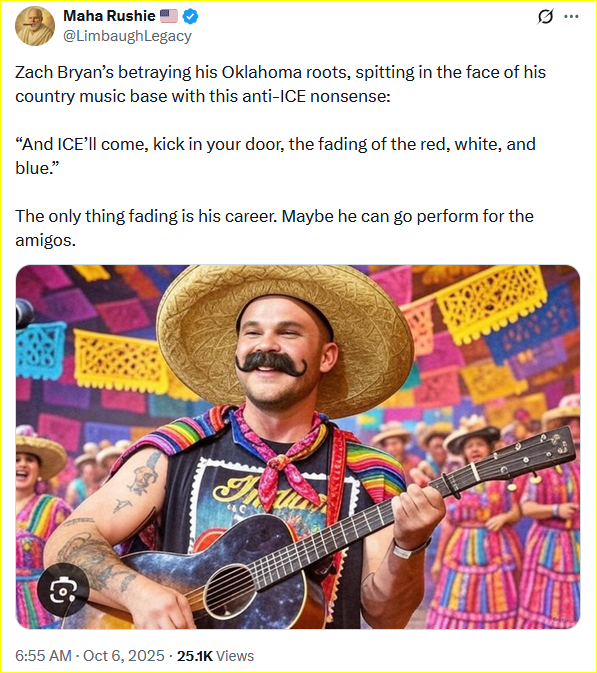This screenshot has height=673, width=597.
Task: Click the Oct 6, 2025 date
Action: click(x=124, y=655)
